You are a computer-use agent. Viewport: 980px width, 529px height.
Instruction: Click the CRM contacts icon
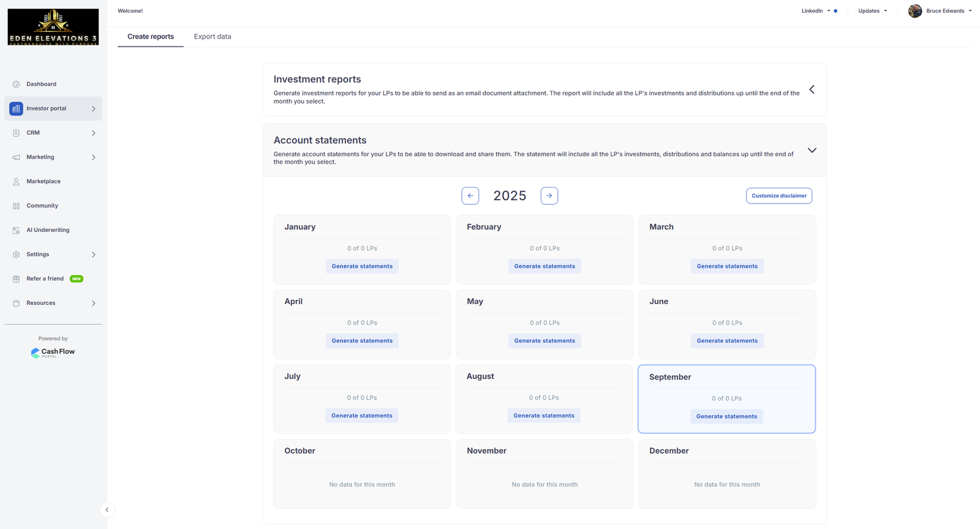(16, 133)
